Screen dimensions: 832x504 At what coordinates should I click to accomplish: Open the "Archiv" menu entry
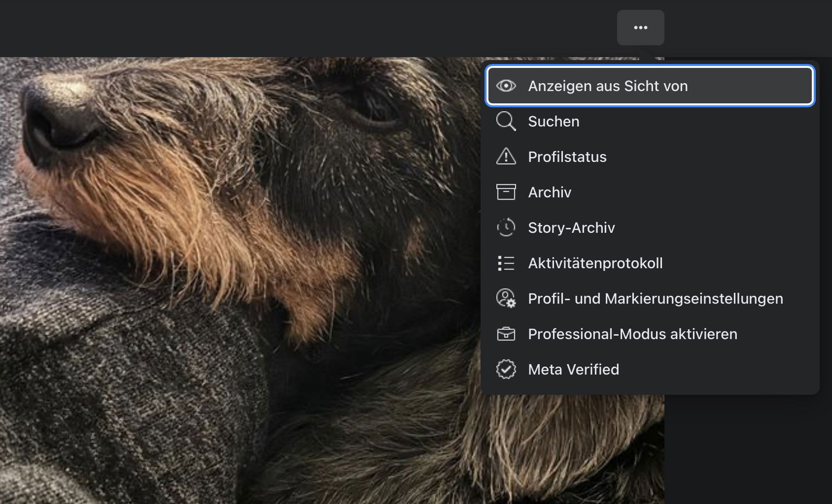click(549, 192)
